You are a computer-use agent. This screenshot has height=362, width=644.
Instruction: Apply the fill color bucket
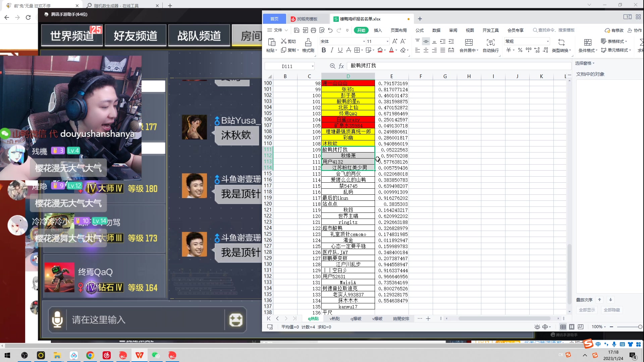[380, 50]
